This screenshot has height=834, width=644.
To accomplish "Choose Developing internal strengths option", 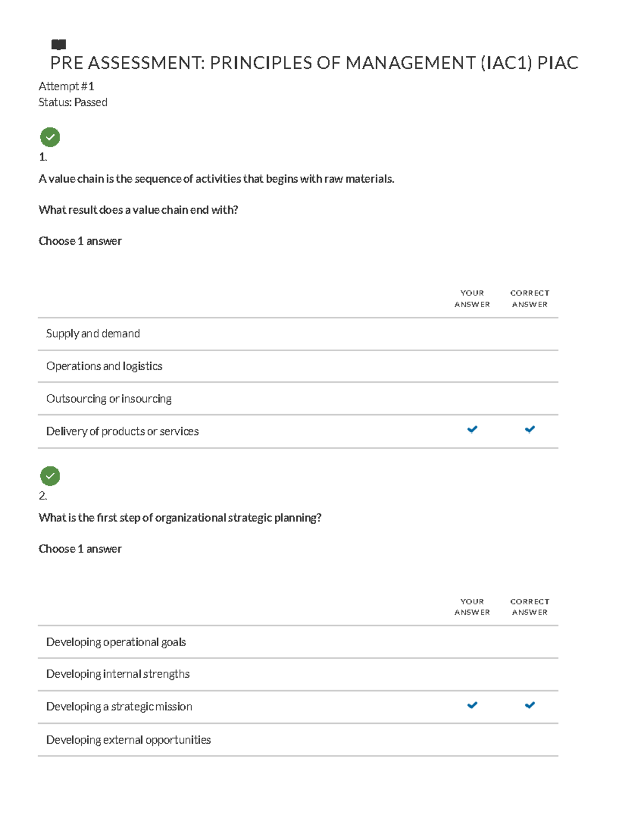I will (298, 675).
